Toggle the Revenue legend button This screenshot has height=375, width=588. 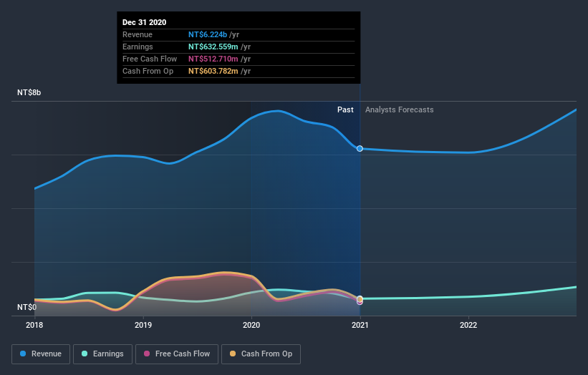pos(41,354)
